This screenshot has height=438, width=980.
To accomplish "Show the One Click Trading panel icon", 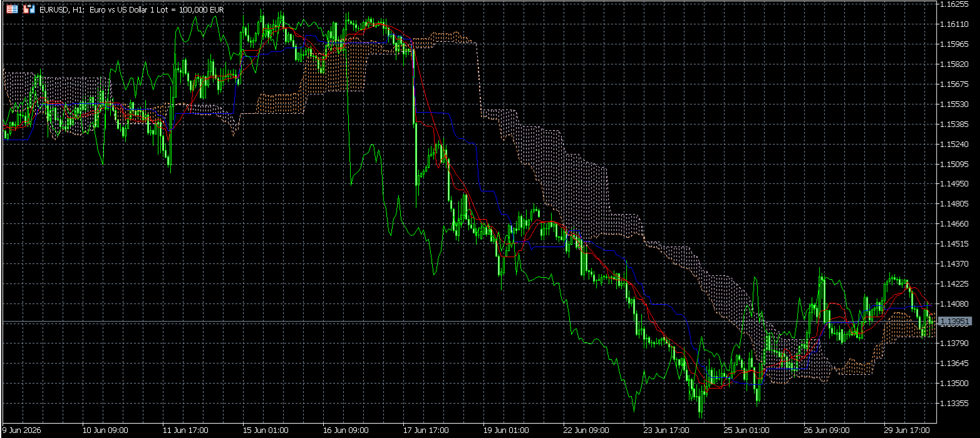I will coord(29,9).
